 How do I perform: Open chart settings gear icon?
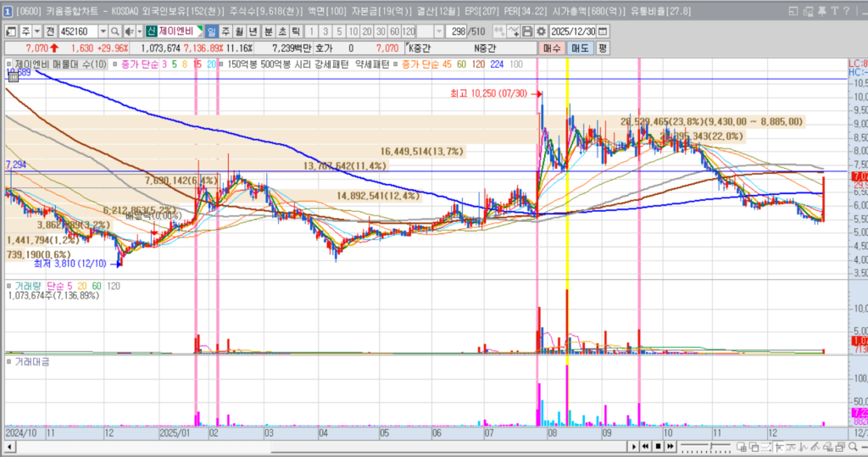coord(541,31)
